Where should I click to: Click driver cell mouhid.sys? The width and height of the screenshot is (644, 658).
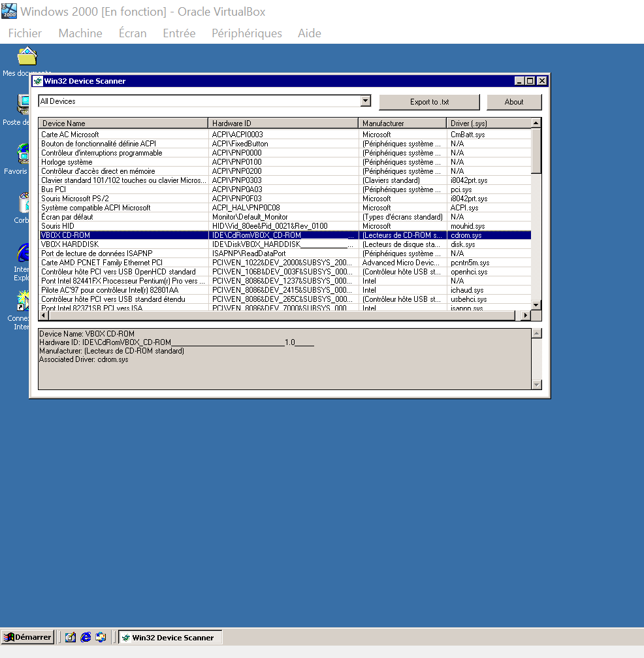[468, 226]
